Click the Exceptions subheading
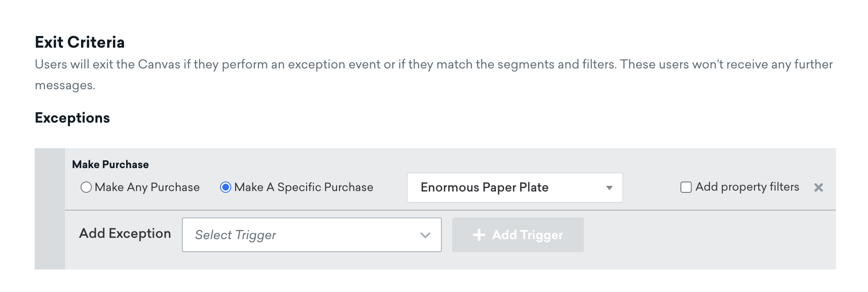The height and width of the screenshot is (292, 868). 72,118
